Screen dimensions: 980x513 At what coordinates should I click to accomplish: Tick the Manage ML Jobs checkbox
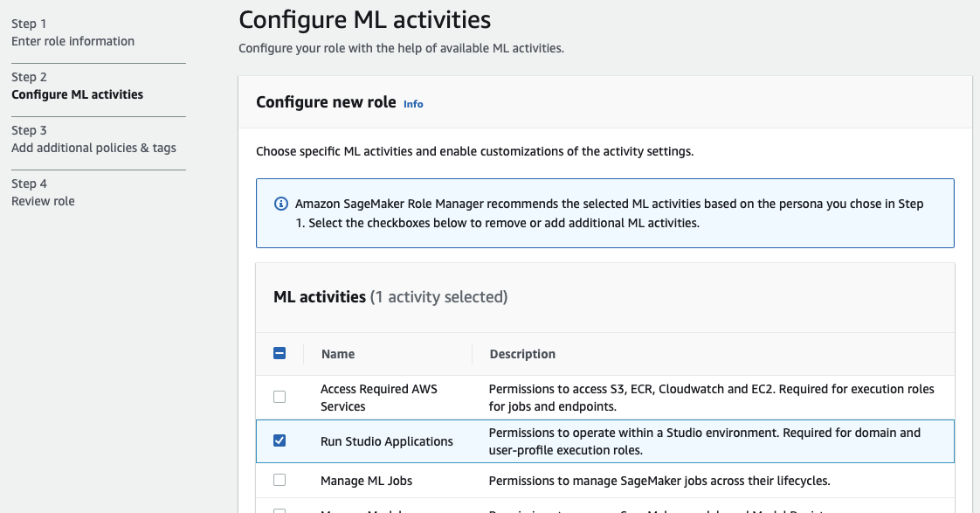(x=280, y=480)
